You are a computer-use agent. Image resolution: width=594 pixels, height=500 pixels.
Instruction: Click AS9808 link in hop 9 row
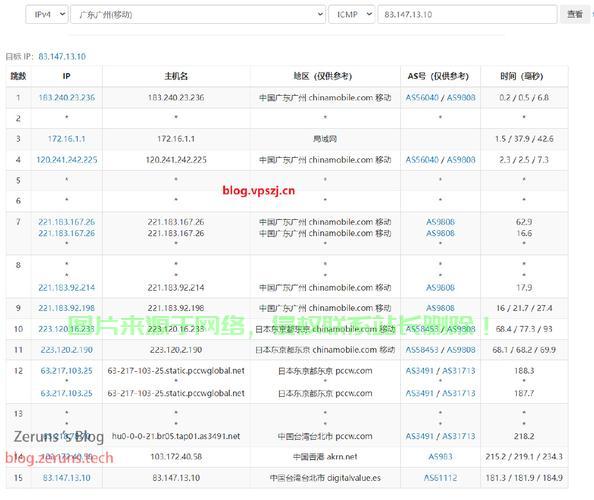[x=440, y=308]
